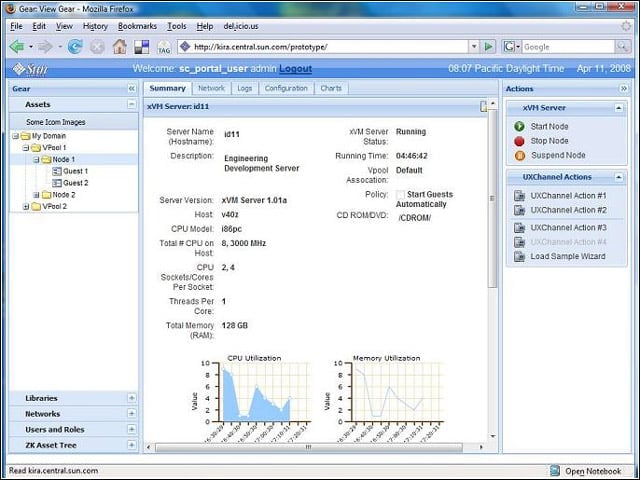Viewport: 640px width, 480px height.
Task: Click the Logout link
Action: (x=296, y=69)
